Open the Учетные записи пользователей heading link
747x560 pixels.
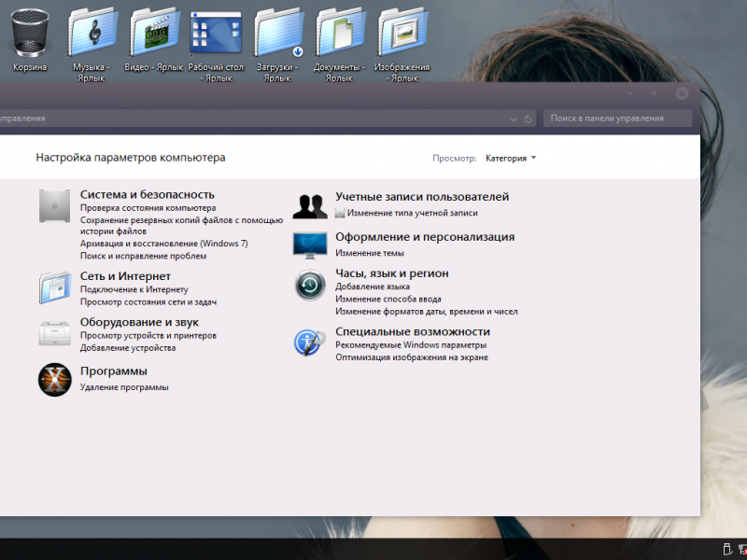(422, 197)
